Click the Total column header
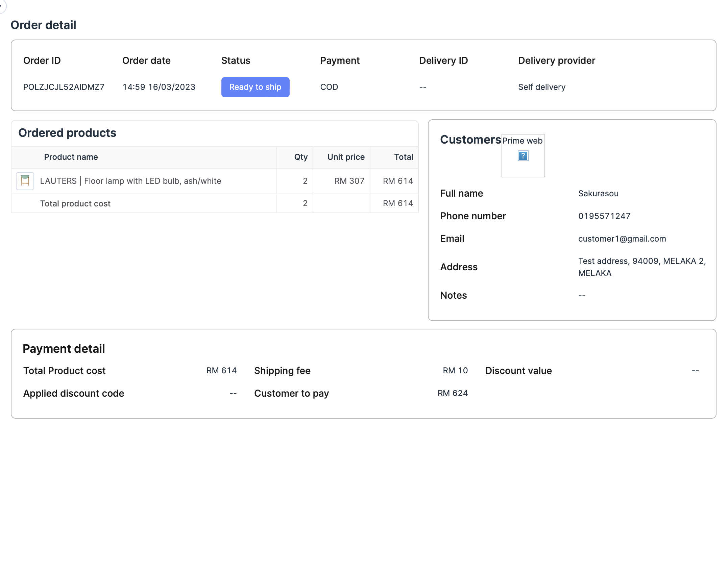This screenshot has height=571, width=728. (403, 157)
